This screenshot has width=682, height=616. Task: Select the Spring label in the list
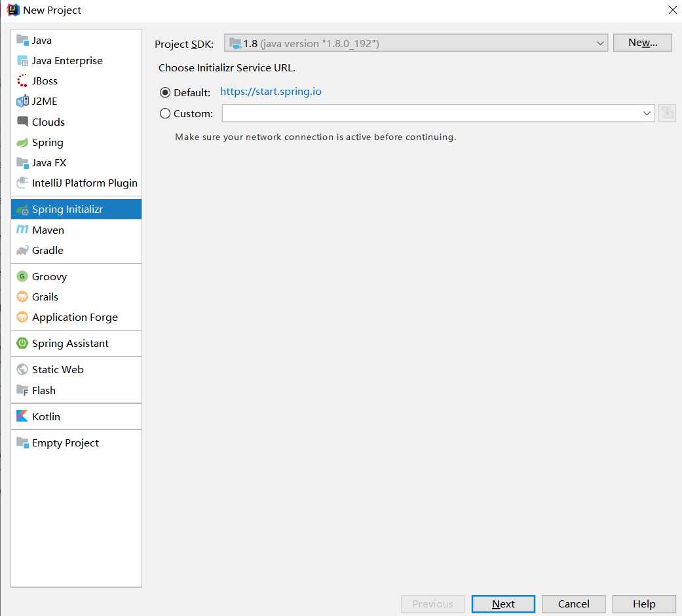pyautogui.click(x=47, y=143)
